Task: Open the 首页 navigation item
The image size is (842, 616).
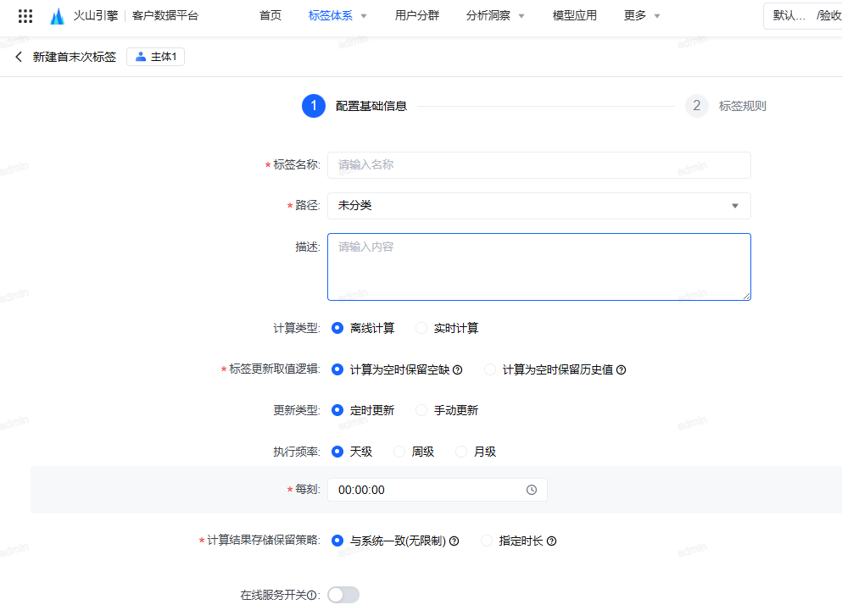Action: (x=270, y=15)
